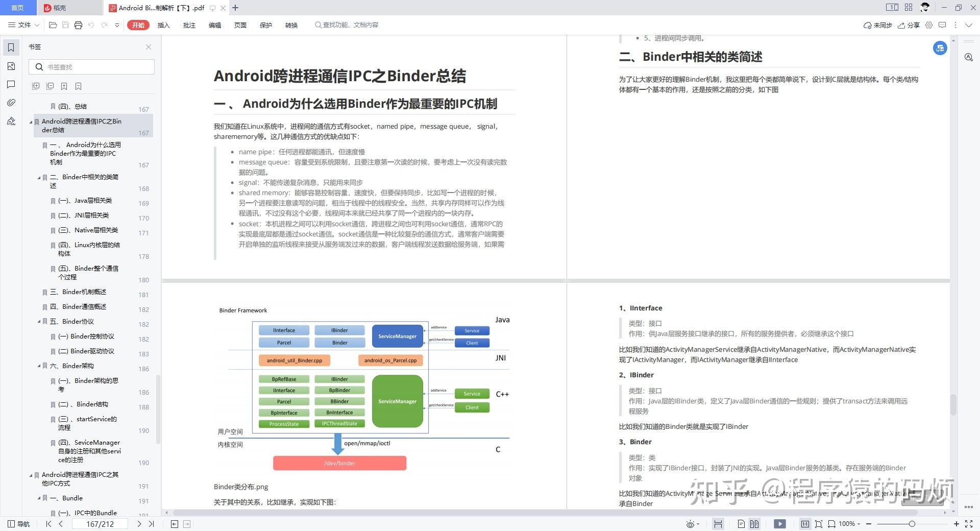
Task: Click the 未同步 sync status button
Action: pos(878,25)
